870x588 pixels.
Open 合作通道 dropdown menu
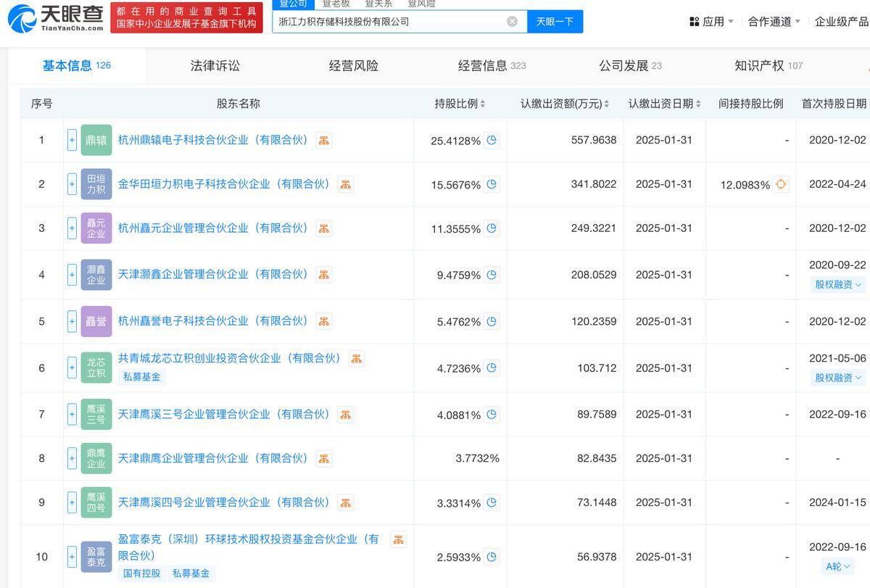[x=774, y=22]
